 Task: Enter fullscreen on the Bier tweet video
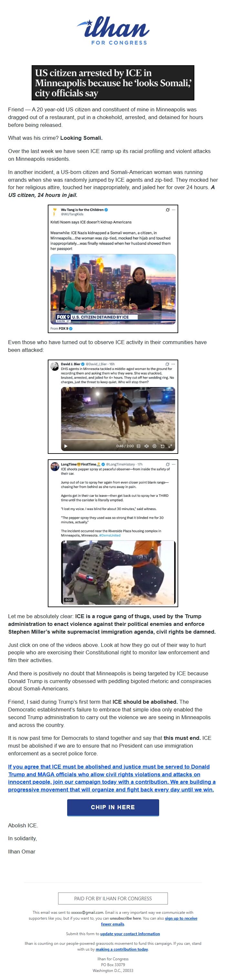pyautogui.click(x=170, y=446)
